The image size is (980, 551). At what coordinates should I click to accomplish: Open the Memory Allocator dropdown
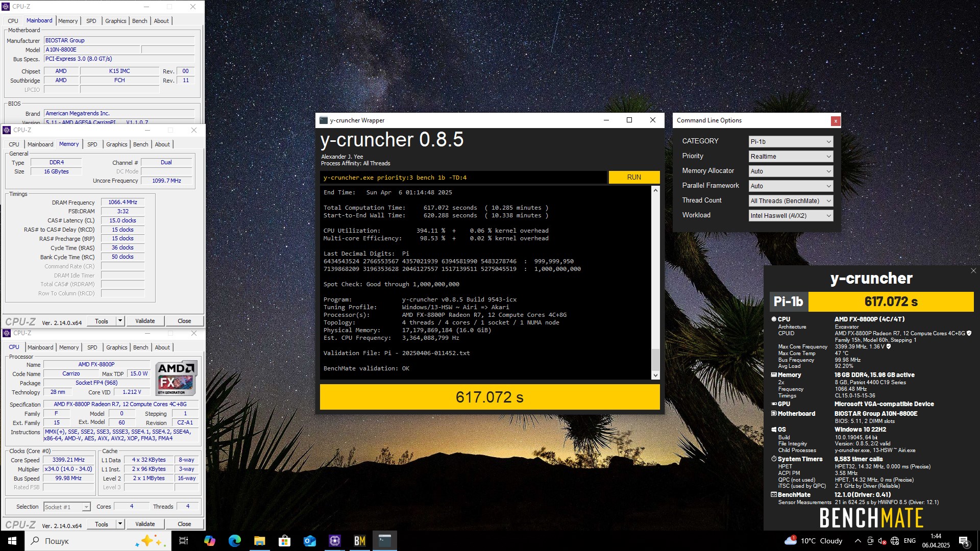point(791,171)
